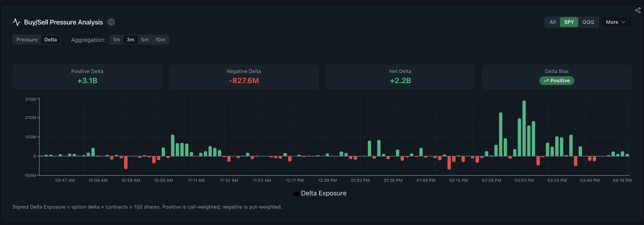Click the Positive Delta +3.1B card
Screen dimensions: 644x225
tap(87, 77)
